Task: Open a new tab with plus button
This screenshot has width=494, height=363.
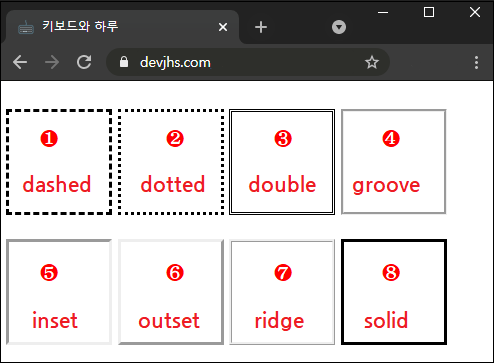Action: [x=261, y=27]
